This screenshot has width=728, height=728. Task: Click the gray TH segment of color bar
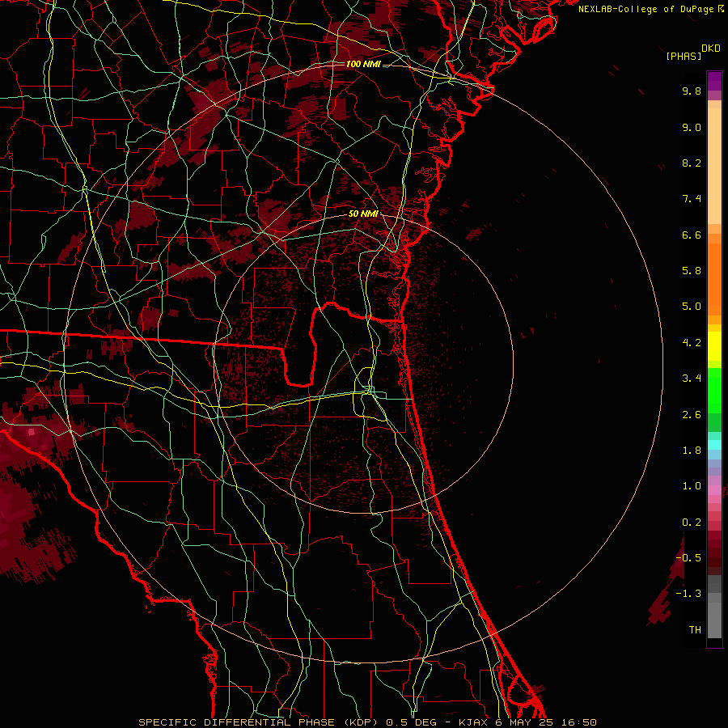(x=714, y=620)
